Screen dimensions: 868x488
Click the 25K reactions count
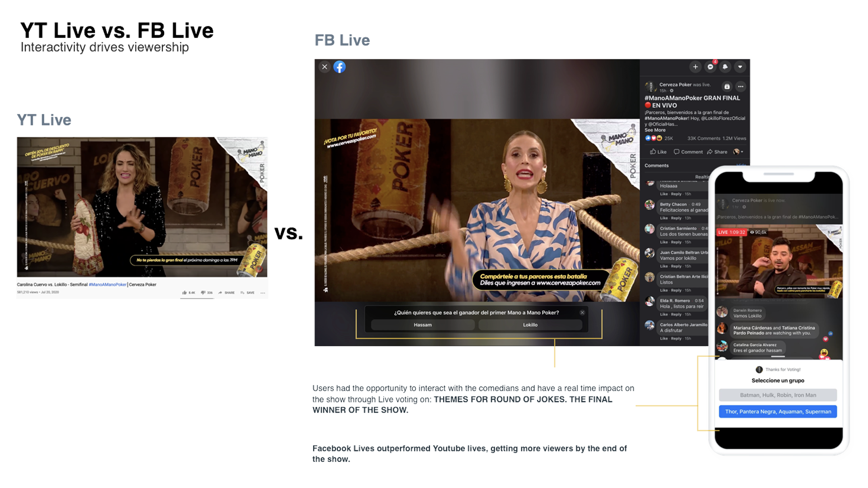click(669, 138)
